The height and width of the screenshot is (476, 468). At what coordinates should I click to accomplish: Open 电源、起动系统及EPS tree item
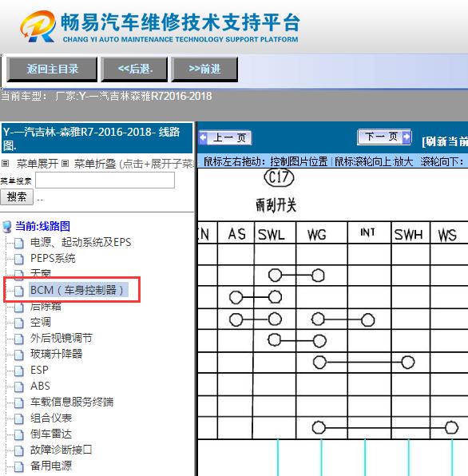[x=81, y=242]
